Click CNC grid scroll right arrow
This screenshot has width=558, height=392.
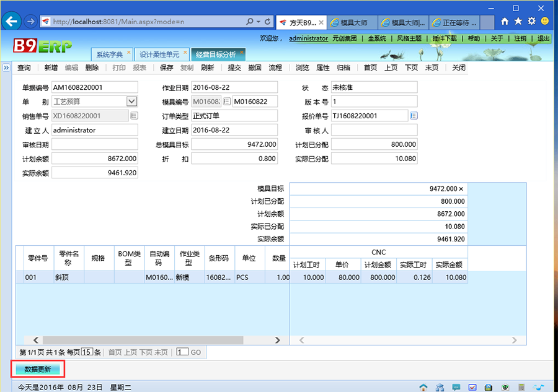click(514, 340)
